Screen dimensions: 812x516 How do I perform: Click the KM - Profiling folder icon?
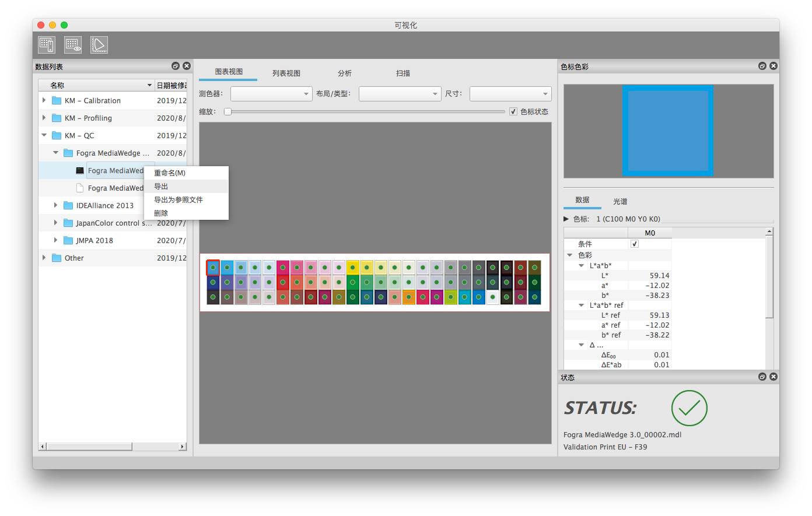pyautogui.click(x=57, y=118)
